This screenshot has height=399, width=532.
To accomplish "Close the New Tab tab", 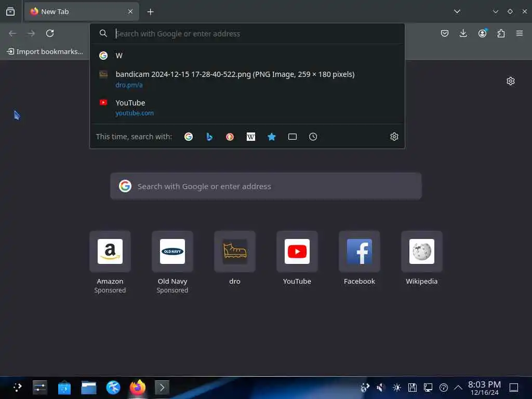I will coord(130,11).
